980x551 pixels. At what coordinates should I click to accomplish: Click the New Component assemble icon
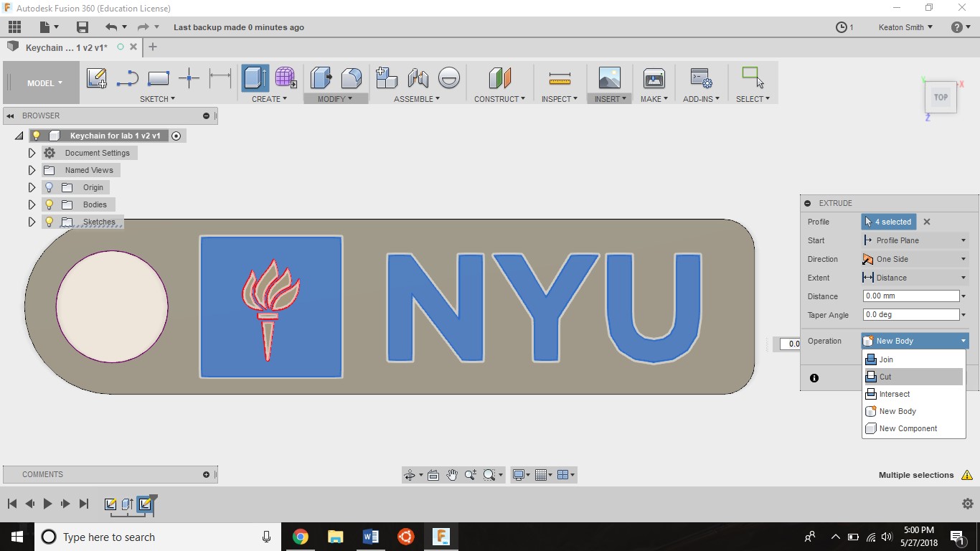[387, 78]
